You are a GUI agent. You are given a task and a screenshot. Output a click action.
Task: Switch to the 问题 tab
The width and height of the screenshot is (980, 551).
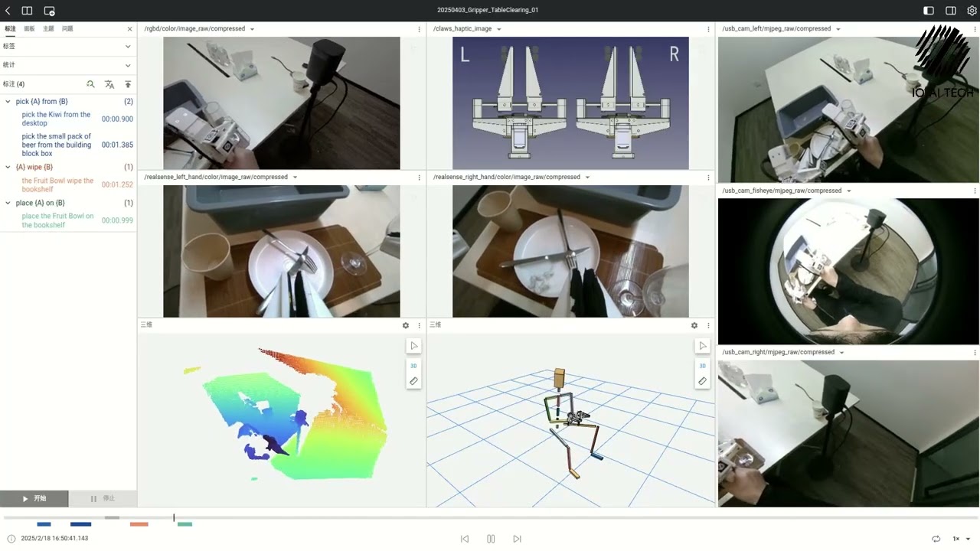click(67, 28)
